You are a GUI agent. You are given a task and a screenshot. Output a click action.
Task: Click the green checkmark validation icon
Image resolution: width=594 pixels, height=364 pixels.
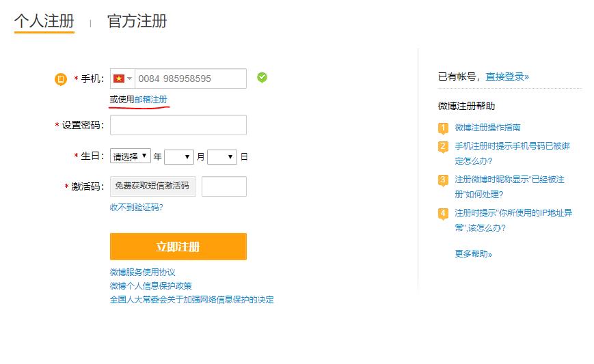(262, 78)
